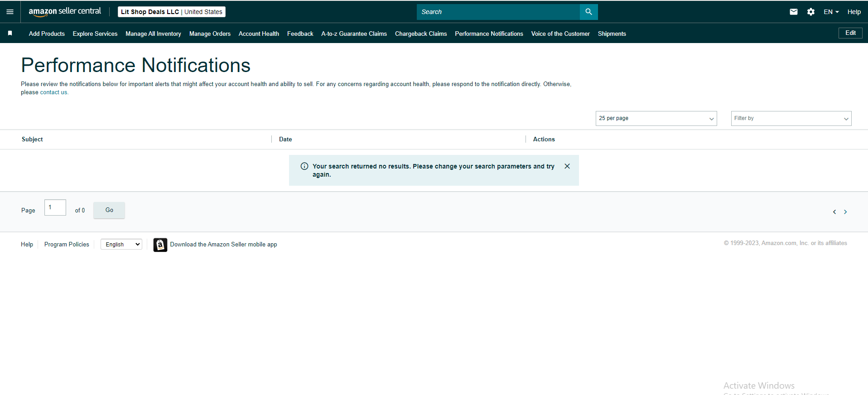The image size is (868, 395).
Task: Open the Help link in header
Action: pos(854,12)
